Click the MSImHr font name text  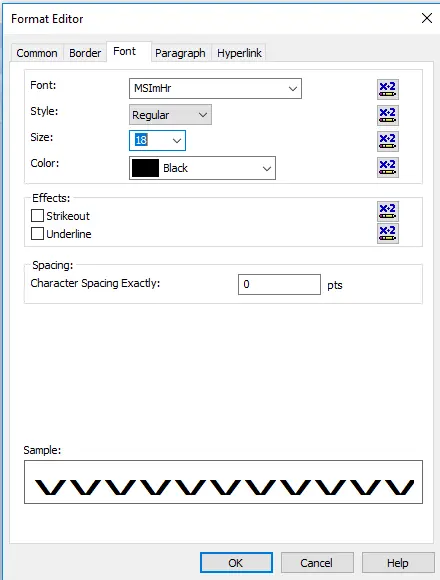coord(153,88)
